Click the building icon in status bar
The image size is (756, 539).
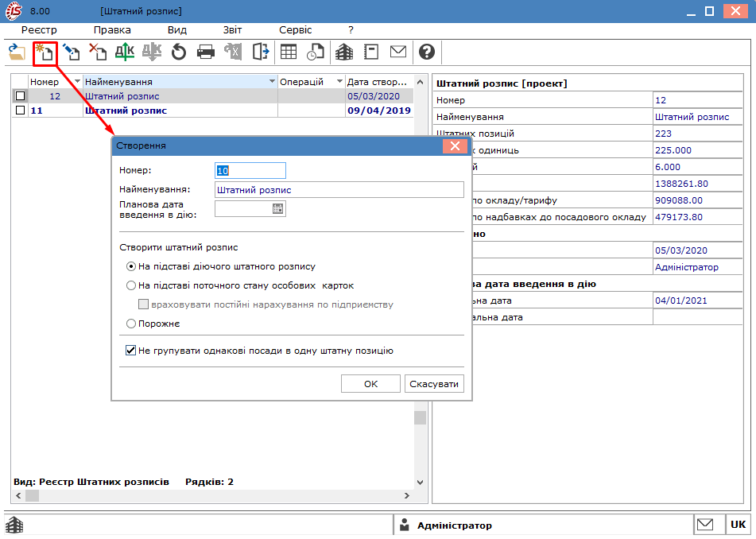pos(14,525)
